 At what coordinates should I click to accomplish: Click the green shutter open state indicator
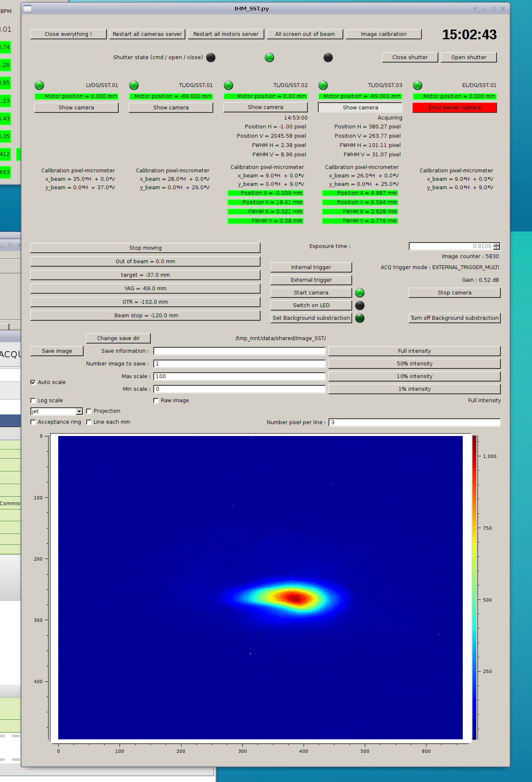tap(269, 57)
